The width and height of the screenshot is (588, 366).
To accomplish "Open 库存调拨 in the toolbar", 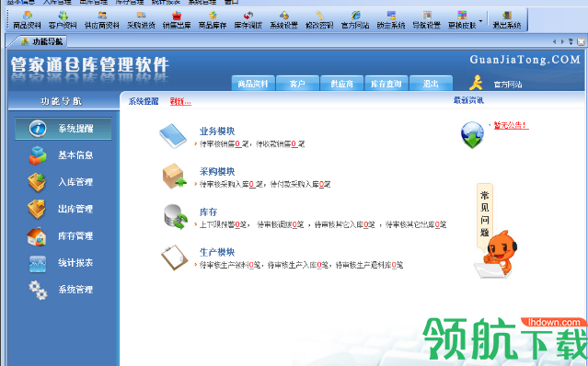I will pos(248,20).
